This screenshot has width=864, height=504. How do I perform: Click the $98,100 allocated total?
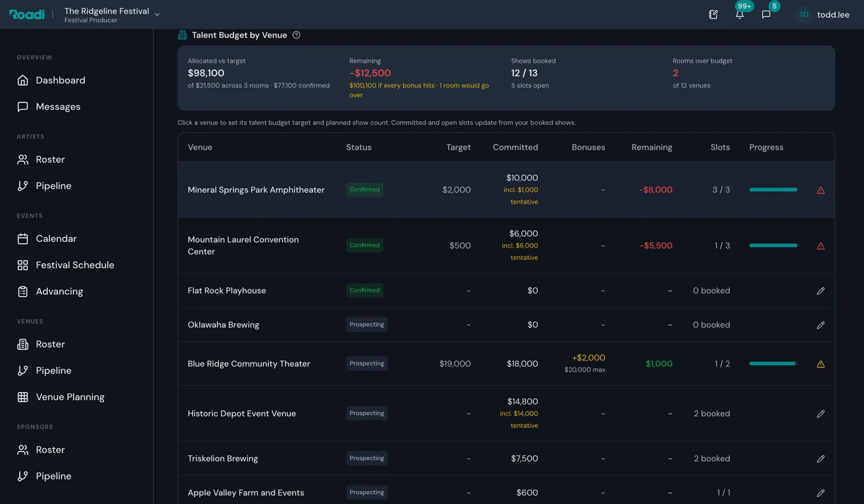[x=206, y=73]
